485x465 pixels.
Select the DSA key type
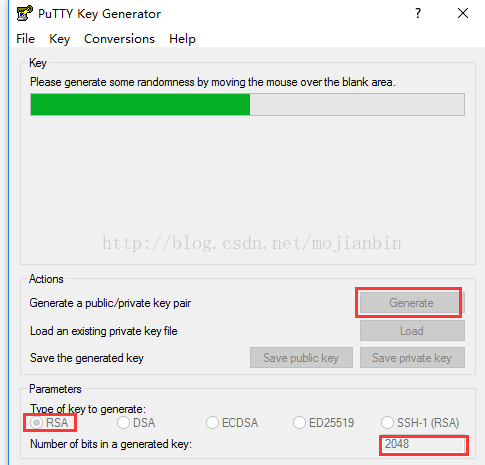coord(136,422)
